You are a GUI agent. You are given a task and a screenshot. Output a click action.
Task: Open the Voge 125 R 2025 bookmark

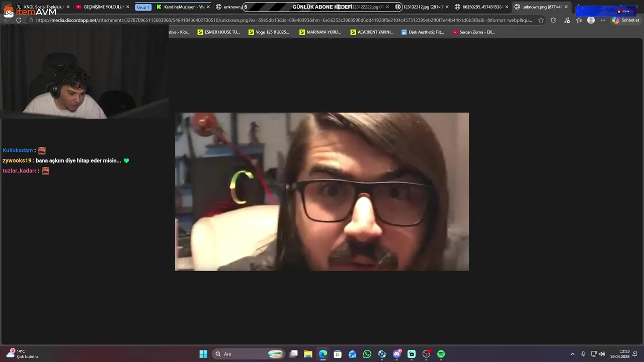pos(269,32)
